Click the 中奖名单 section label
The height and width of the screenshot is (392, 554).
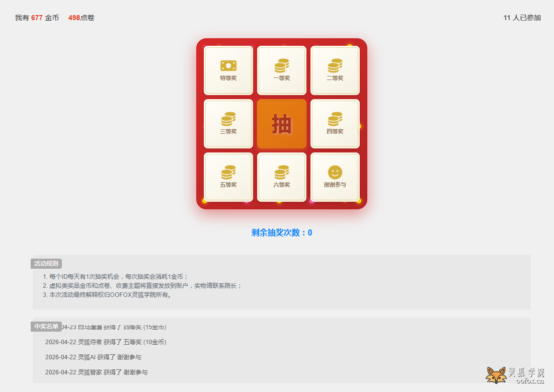pyautogui.click(x=46, y=327)
